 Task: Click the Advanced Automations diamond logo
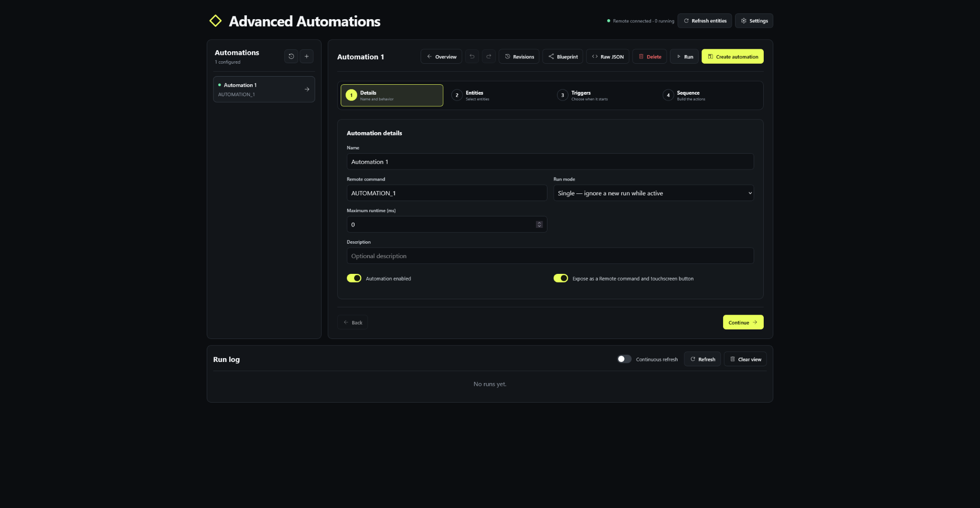215,21
